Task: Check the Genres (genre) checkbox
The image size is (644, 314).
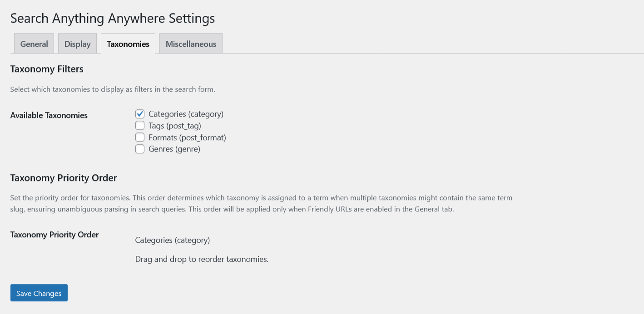Action: pyautogui.click(x=140, y=149)
